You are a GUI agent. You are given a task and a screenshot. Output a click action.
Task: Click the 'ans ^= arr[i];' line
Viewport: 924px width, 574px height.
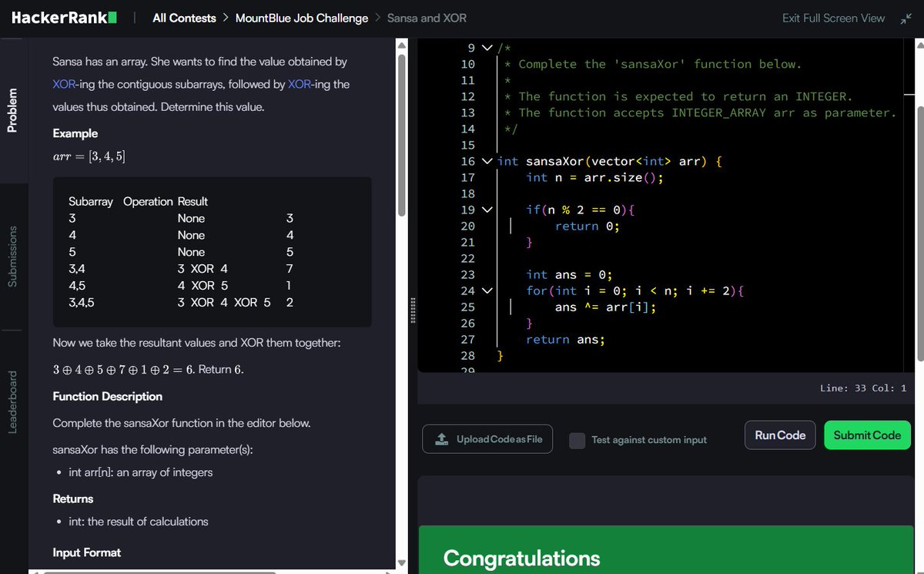(605, 307)
